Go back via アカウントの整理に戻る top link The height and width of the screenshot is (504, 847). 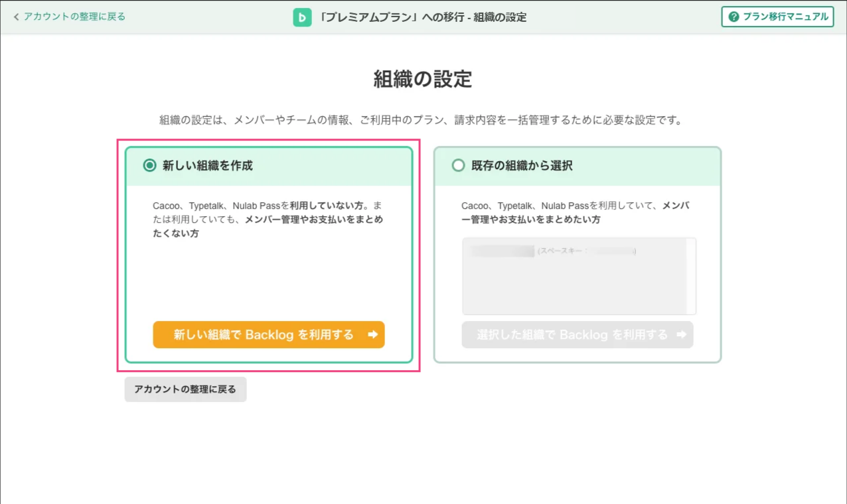[x=69, y=17]
